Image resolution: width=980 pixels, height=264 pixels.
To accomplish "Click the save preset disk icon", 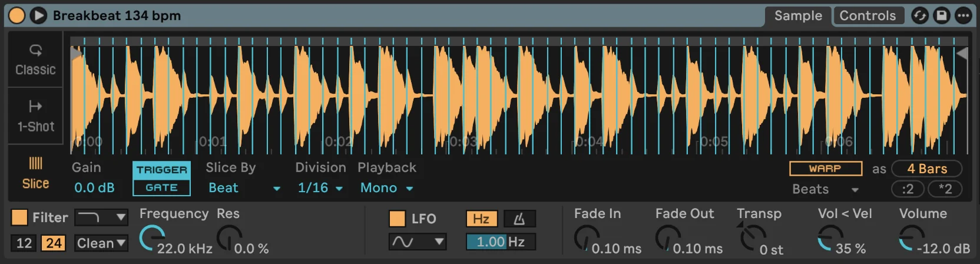I will click(941, 16).
